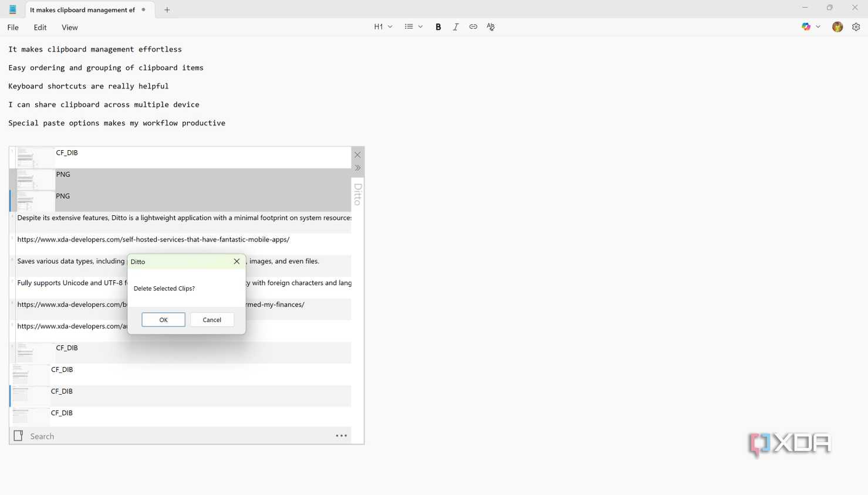Select the self-hosted-services URL clip
The height and width of the screenshot is (495, 868).
pyautogui.click(x=180, y=244)
